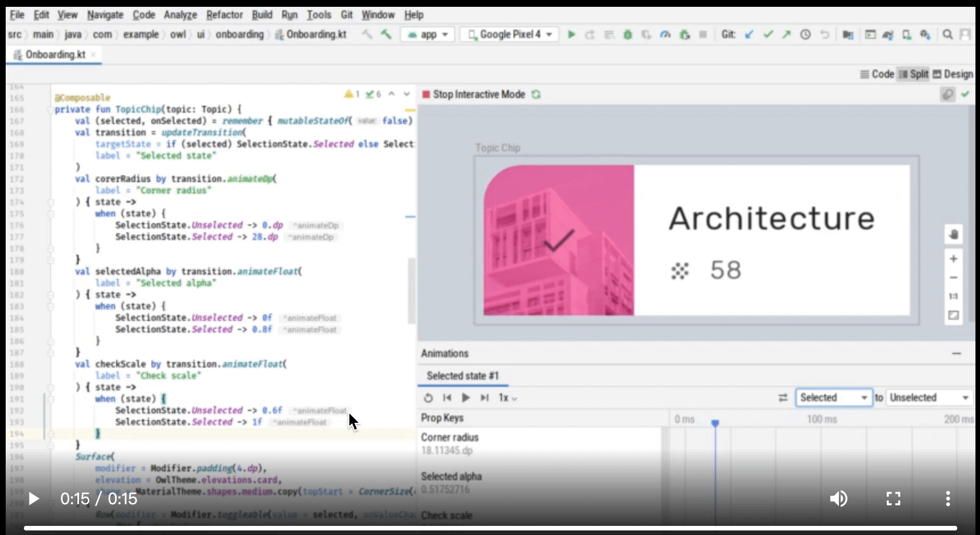Switch to Code view mode

(x=877, y=74)
